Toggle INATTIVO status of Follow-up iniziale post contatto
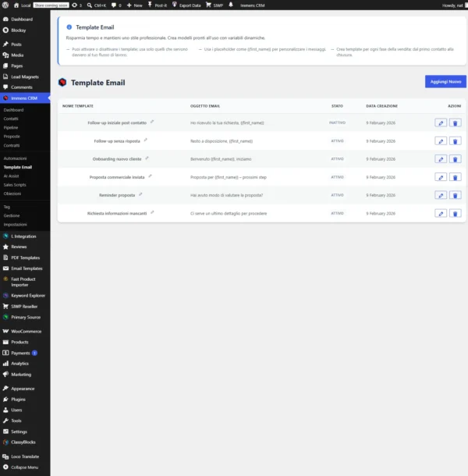Viewport: 468px width, 476px height. click(337, 123)
